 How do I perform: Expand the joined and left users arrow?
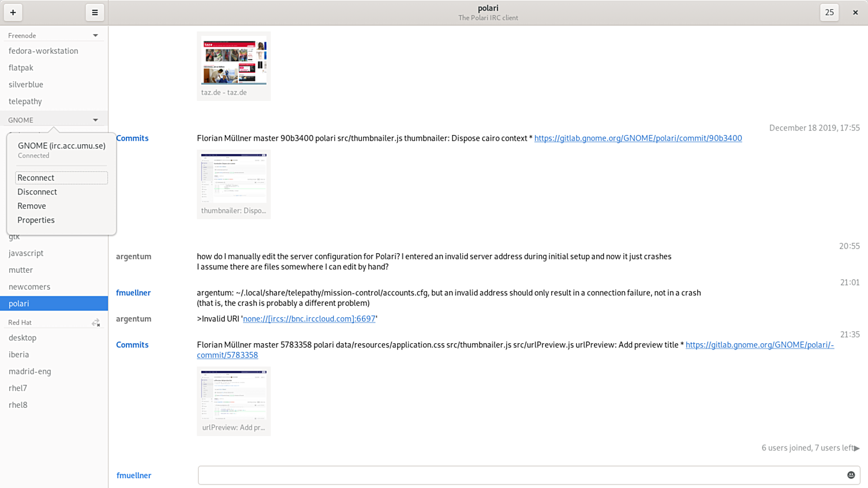857,448
